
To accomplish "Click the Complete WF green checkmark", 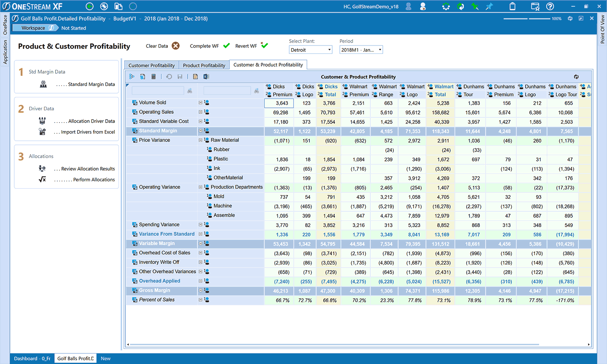I will (x=226, y=45).
